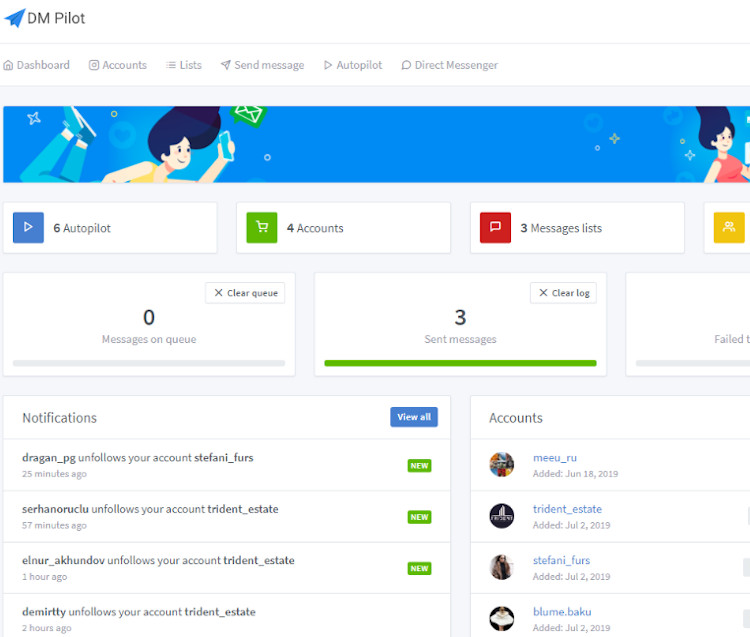750x637 pixels.
Task: Click the elnur_akhundov unfollow notification
Action: pyautogui.click(x=227, y=568)
